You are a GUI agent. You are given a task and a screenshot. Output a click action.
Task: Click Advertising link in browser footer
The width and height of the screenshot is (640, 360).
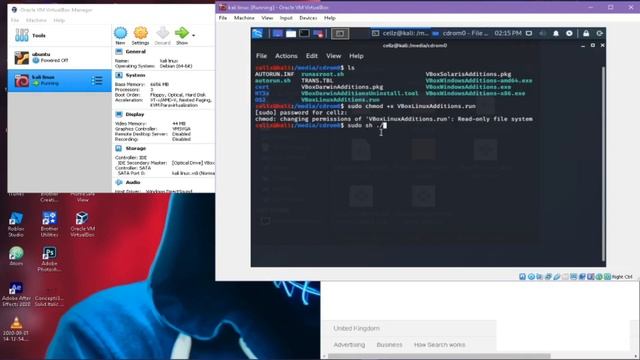349,345
